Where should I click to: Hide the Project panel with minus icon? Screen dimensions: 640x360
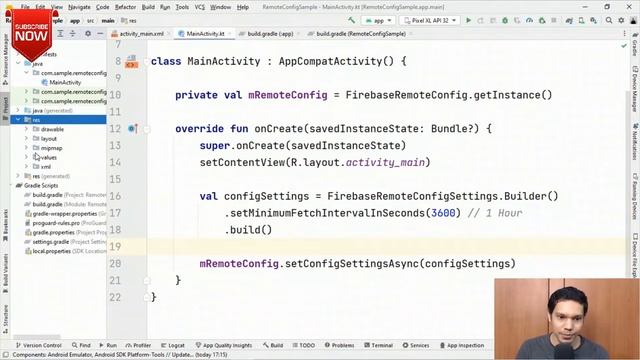tap(100, 33)
